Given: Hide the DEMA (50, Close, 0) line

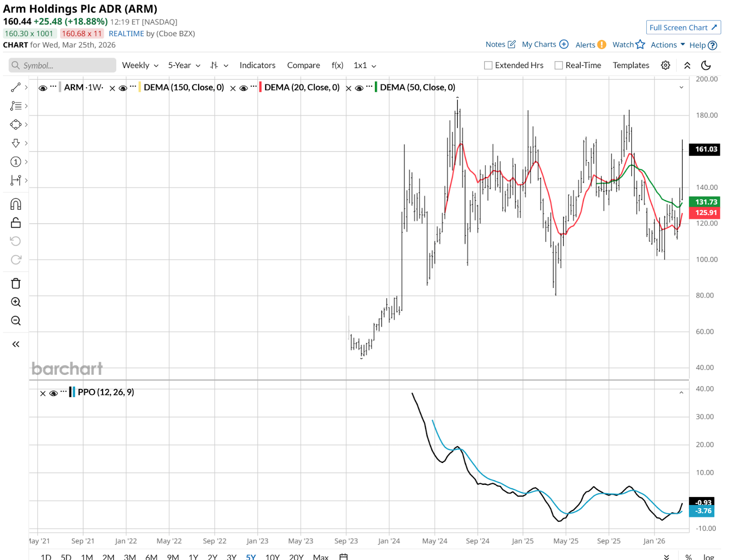Looking at the screenshot, I should (359, 88).
